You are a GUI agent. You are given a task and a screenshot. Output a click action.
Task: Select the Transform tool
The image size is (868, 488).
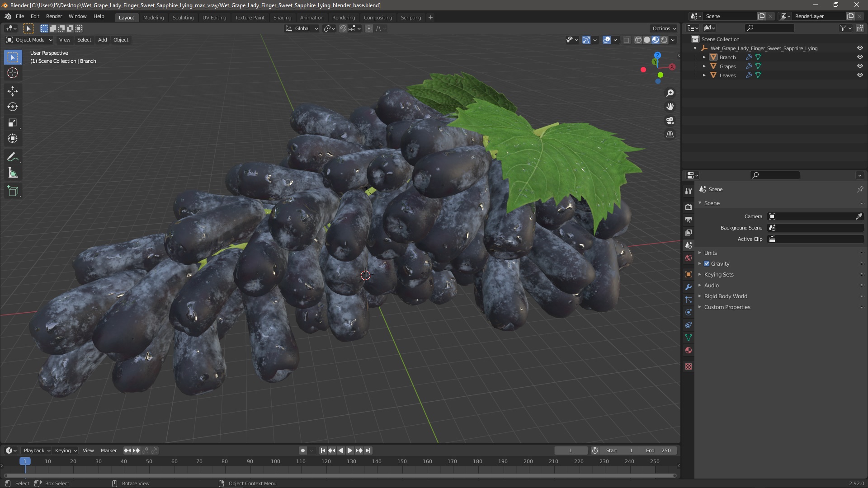(13, 139)
